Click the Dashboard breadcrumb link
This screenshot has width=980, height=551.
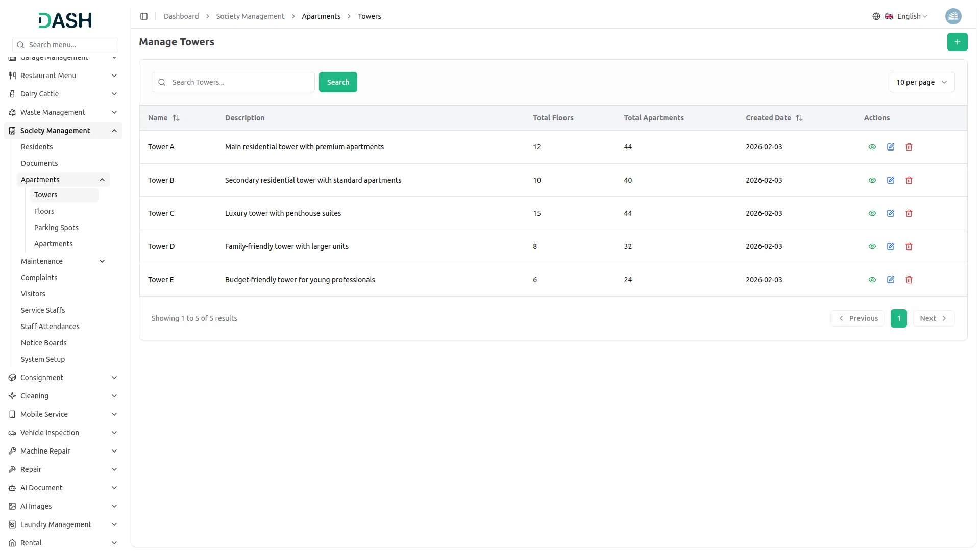point(181,16)
